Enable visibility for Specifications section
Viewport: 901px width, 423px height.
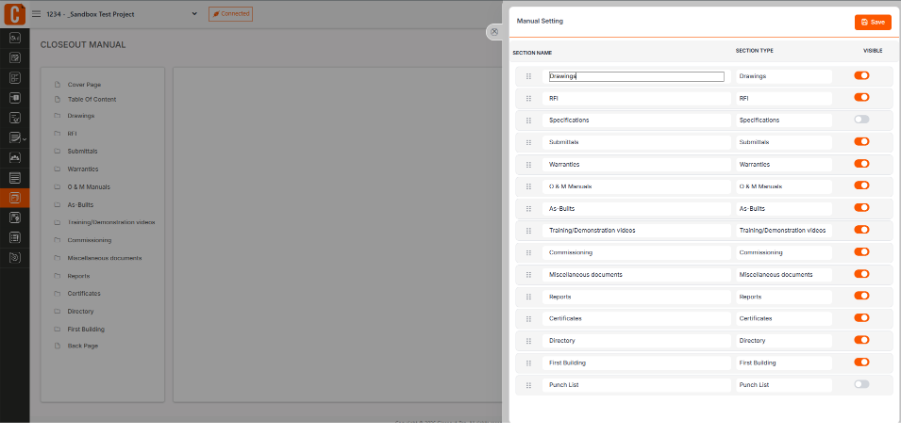pos(861,120)
